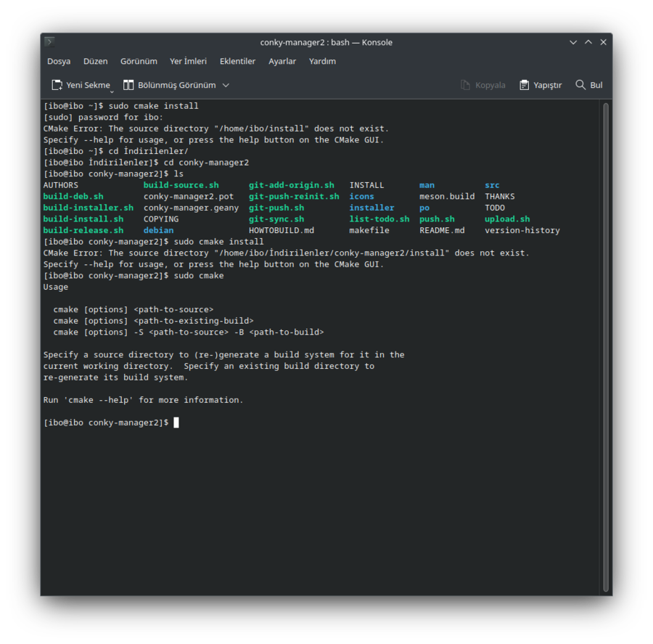Click git-add-origin.sh in the listing

(x=292, y=185)
